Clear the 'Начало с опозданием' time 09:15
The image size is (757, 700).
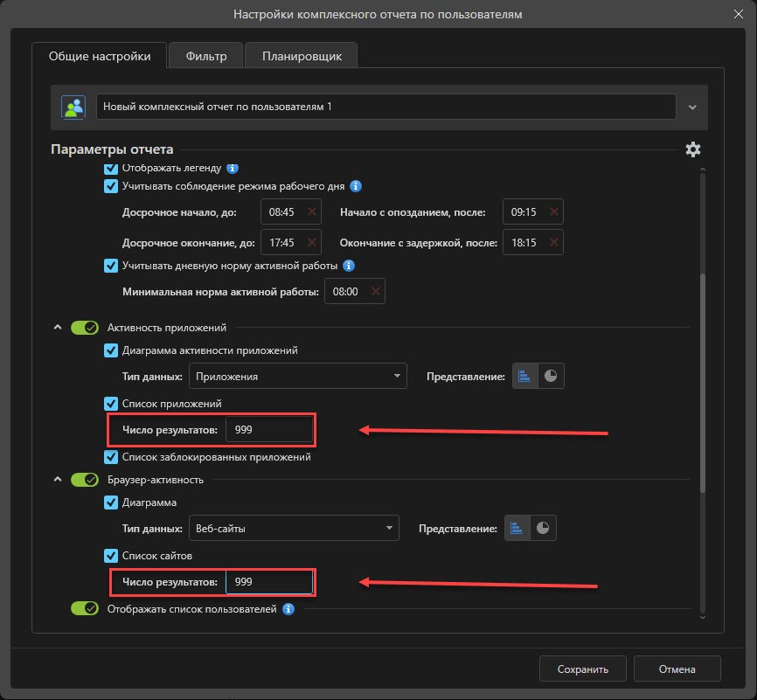(x=554, y=211)
